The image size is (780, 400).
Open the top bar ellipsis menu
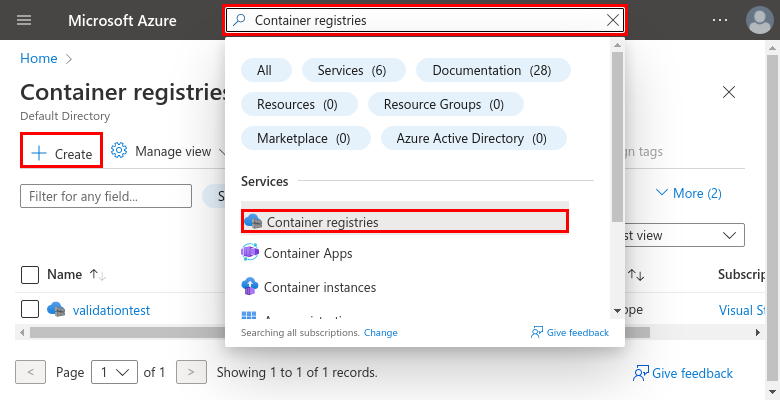coord(721,20)
